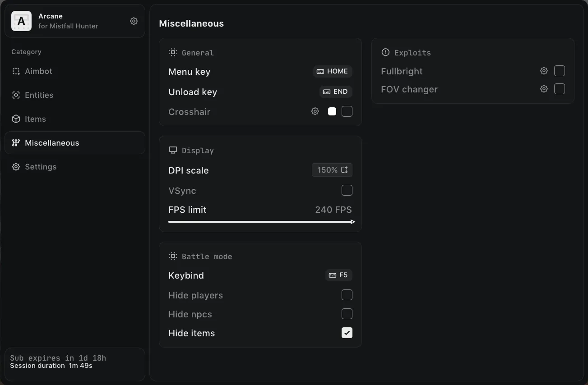Click the Miscellaneous page heading
Screen dimensions: 588x385
[191, 23]
